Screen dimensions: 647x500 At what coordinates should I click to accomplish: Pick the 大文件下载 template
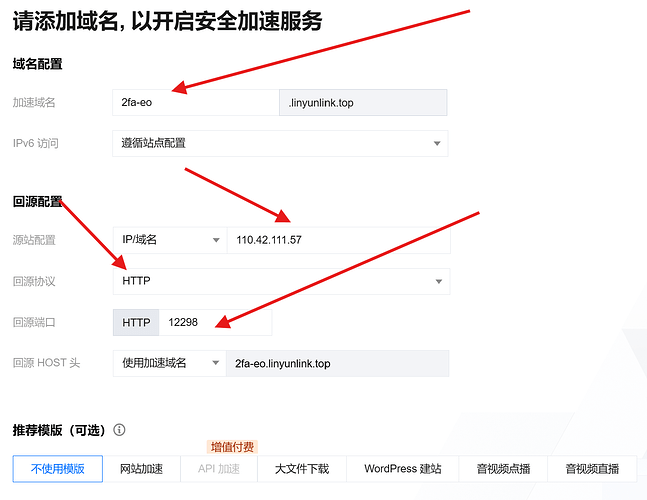(301, 468)
